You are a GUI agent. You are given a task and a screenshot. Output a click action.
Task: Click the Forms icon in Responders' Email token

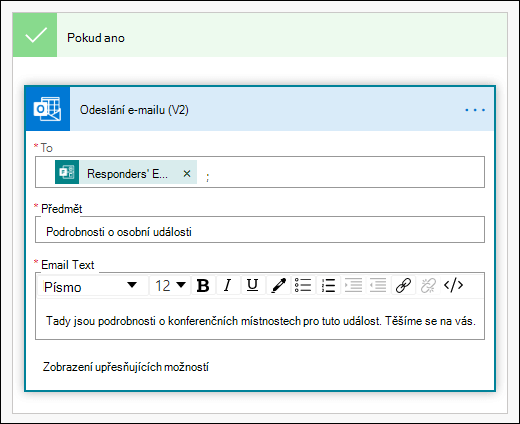(67, 172)
